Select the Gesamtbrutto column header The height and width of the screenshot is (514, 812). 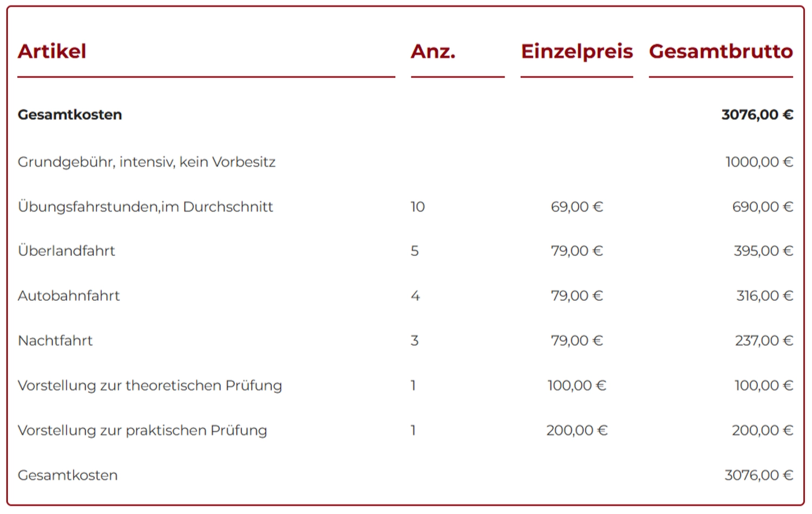pyautogui.click(x=721, y=51)
